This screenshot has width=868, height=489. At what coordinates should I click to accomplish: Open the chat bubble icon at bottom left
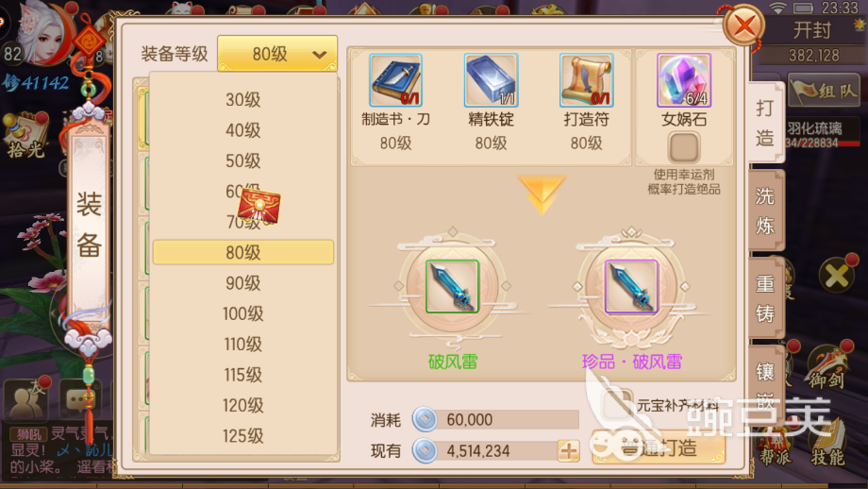80,400
